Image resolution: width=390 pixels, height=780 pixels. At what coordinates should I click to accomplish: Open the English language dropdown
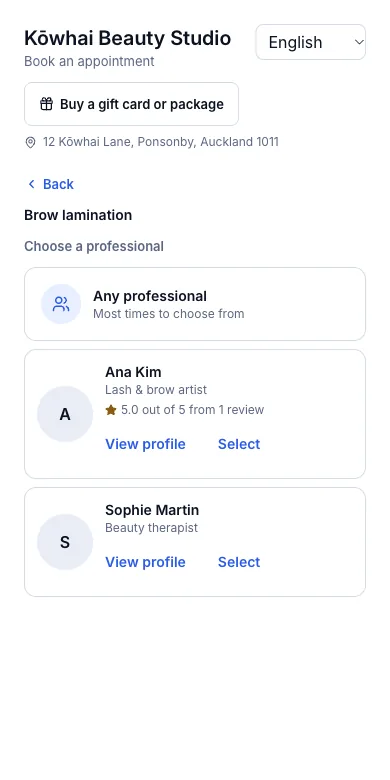click(x=310, y=42)
